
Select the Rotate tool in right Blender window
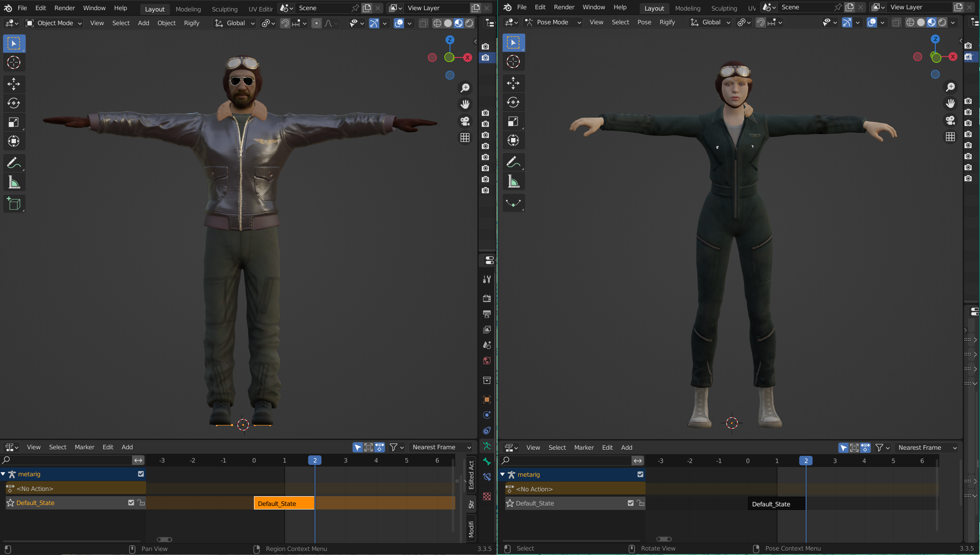click(x=513, y=102)
